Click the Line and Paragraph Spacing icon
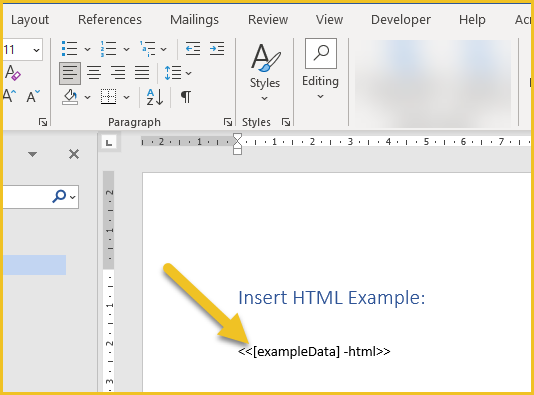Screen dimensions: 534x395 coord(173,73)
